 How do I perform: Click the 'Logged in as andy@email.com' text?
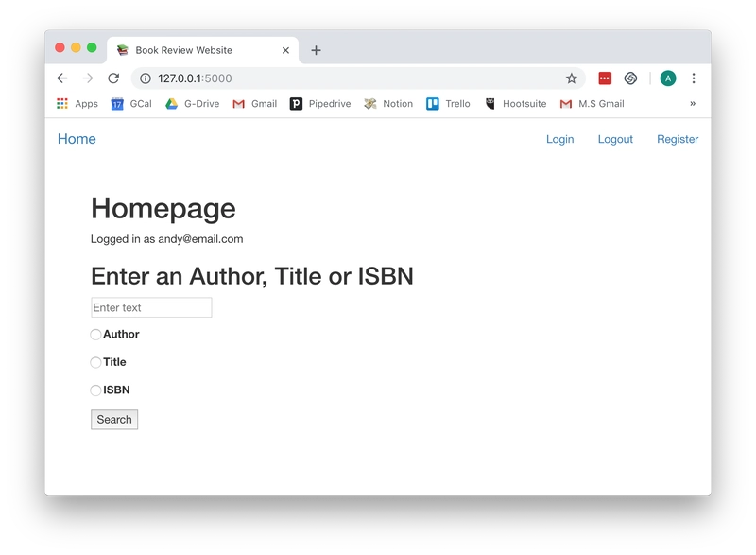[x=167, y=239]
